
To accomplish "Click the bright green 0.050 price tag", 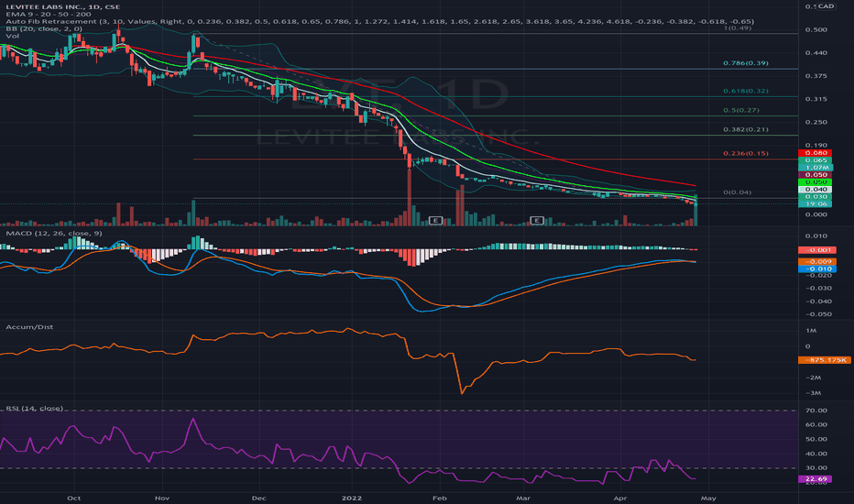I will point(815,182).
